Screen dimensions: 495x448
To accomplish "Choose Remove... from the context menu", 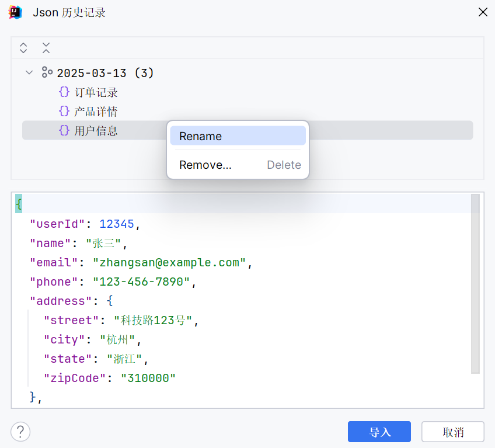I will [205, 165].
